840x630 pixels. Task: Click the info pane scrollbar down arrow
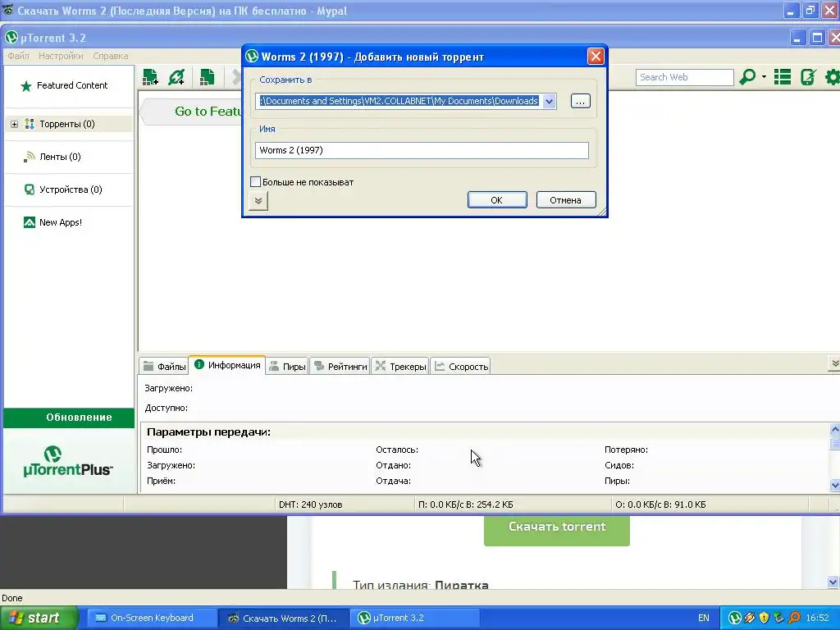[834, 485]
